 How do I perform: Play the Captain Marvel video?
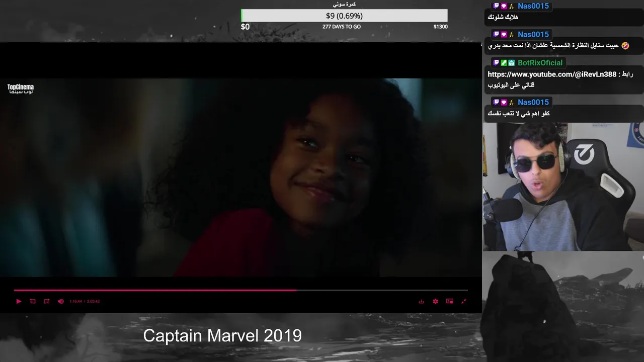[x=19, y=301]
